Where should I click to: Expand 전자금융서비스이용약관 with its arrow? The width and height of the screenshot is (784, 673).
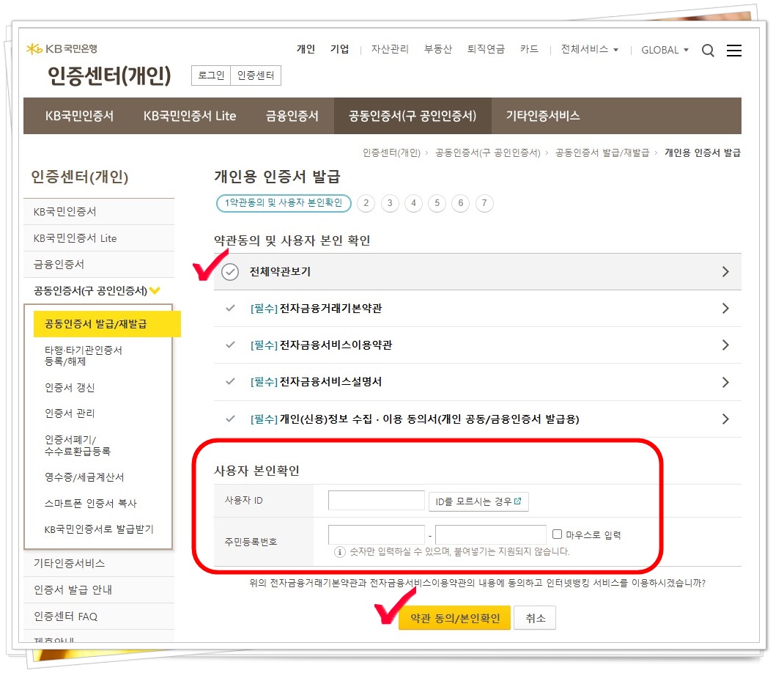click(725, 345)
